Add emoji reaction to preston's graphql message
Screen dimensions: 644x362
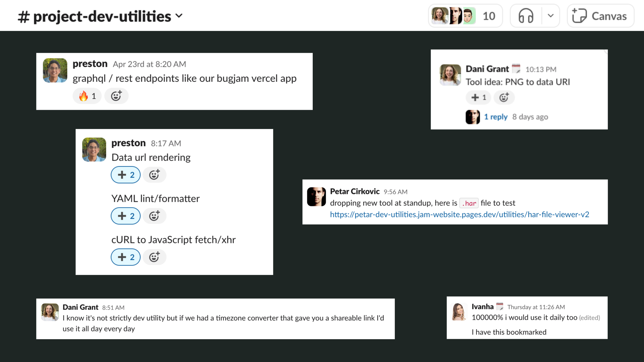pyautogui.click(x=116, y=96)
